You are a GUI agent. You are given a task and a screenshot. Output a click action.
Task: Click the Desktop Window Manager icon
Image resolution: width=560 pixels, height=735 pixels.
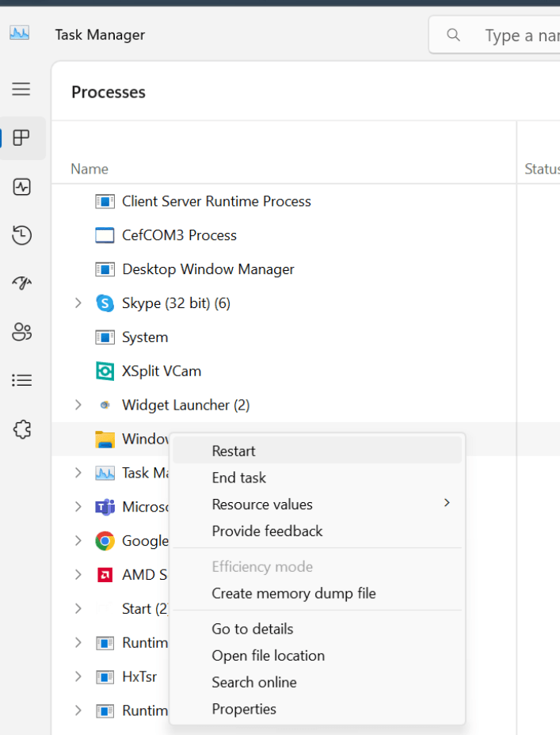click(105, 269)
